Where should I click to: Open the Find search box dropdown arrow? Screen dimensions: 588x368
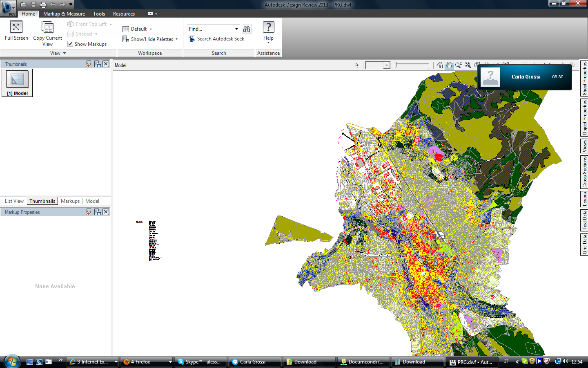pyautogui.click(x=236, y=29)
